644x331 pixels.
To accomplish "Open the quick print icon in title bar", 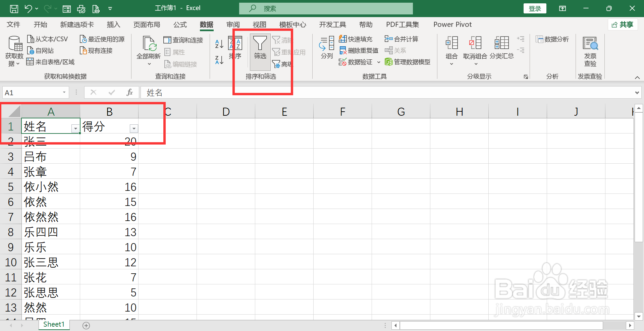I will 81,9.
